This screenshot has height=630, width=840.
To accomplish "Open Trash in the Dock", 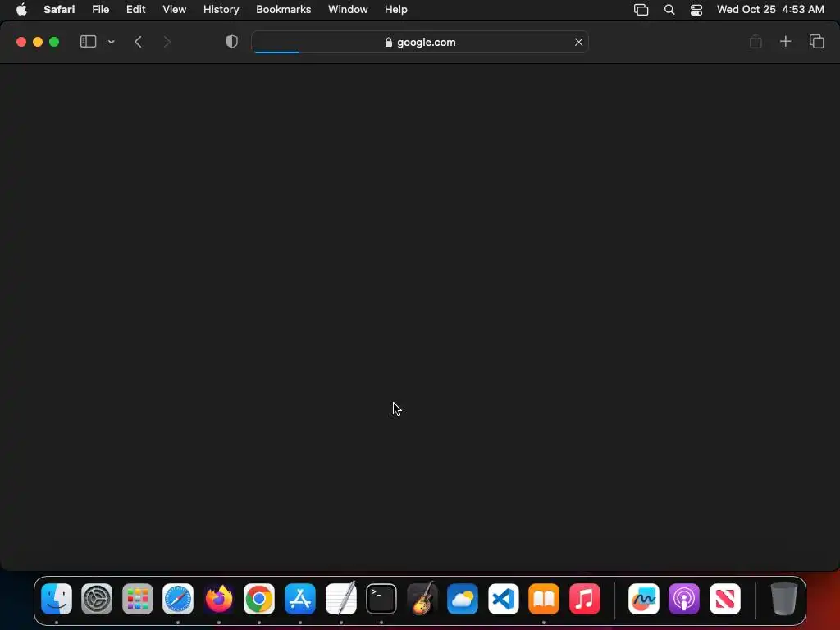I will (784, 598).
